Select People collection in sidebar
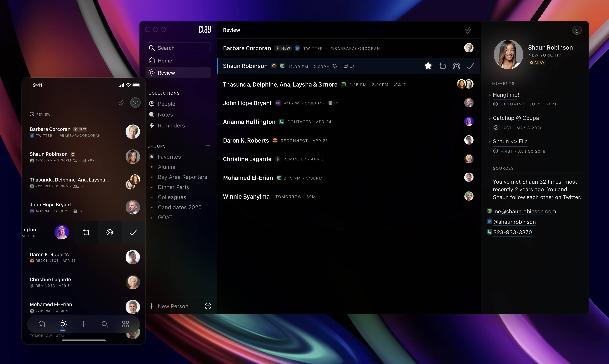This screenshot has height=364, width=609. (x=166, y=104)
